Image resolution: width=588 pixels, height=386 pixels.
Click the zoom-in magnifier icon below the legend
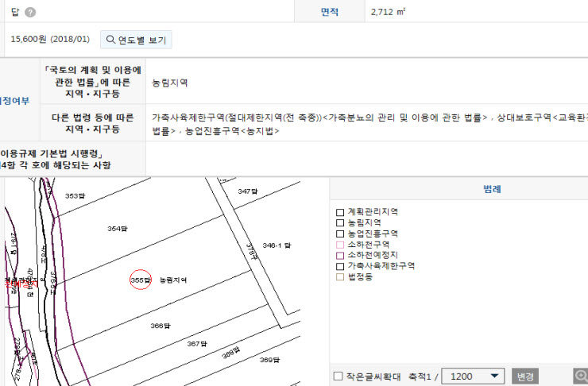click(x=581, y=376)
